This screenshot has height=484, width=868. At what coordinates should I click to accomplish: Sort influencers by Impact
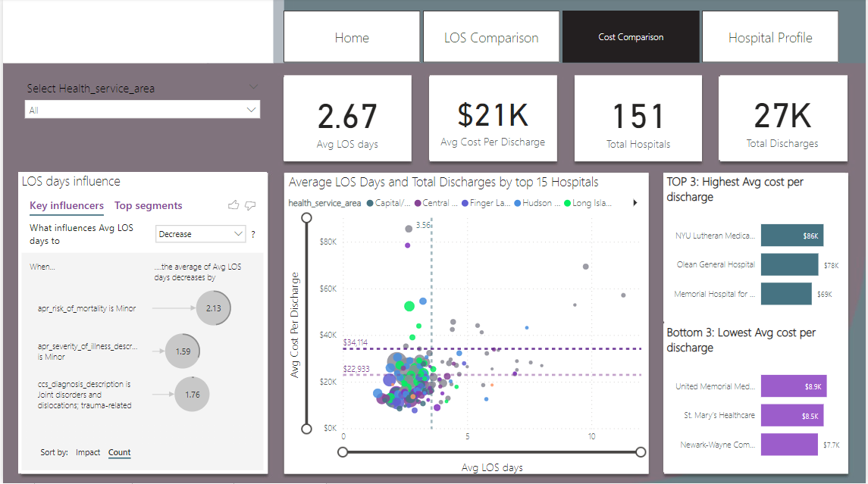pos(88,452)
